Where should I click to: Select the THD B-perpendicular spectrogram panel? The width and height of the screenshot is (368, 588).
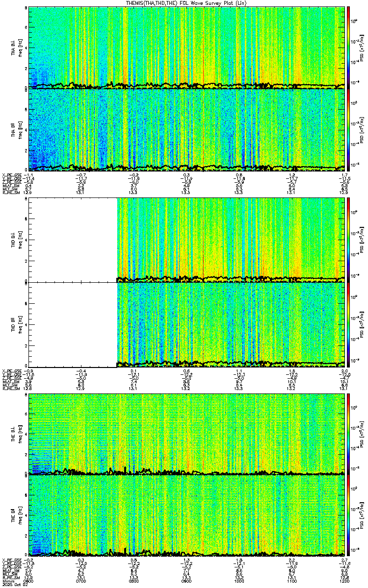[x=186, y=240]
